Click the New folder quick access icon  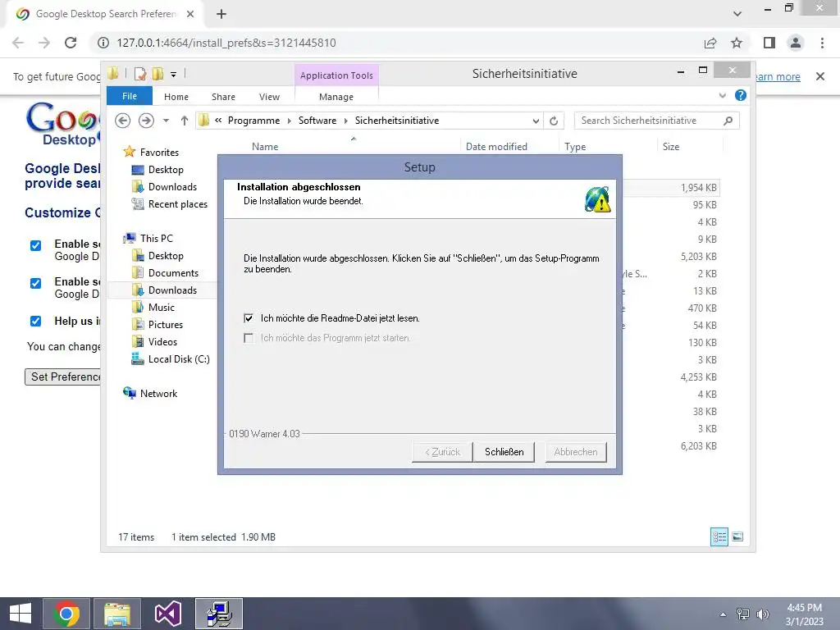158,74
